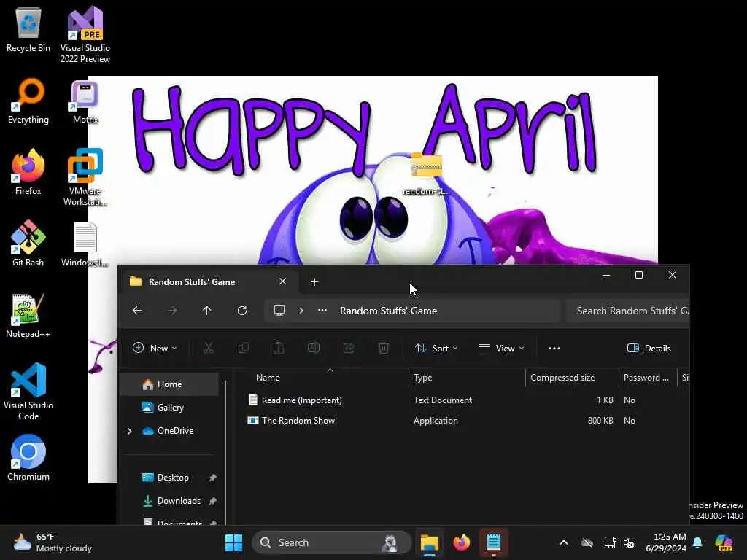Sort by Password column header
The height and width of the screenshot is (560, 747).
[647, 378]
